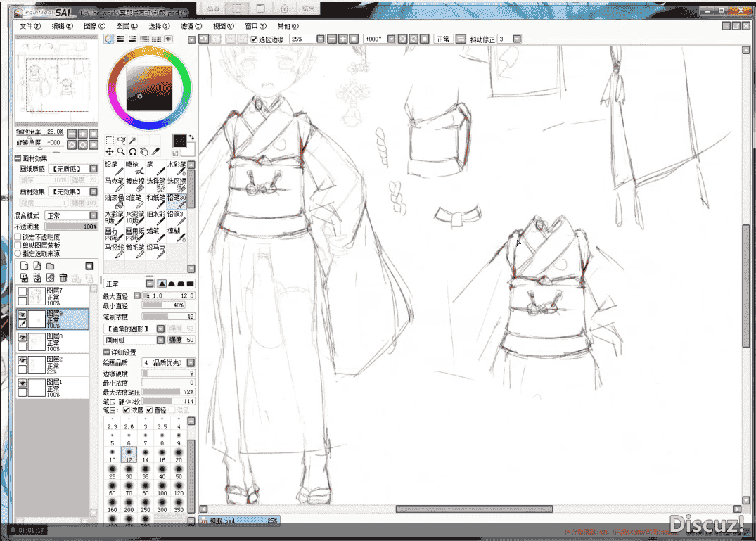756x541 pixels.
Task: Select the 喷枪 airbrush tool
Action: (x=134, y=168)
